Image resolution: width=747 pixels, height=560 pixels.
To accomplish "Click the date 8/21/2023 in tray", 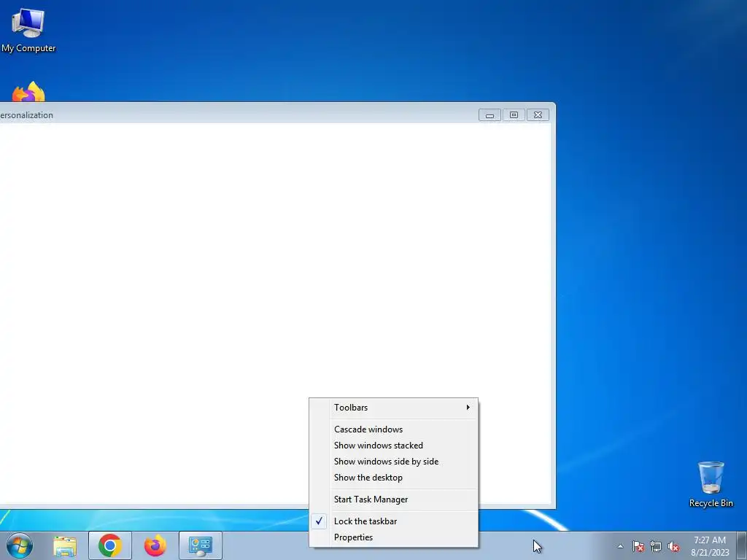I will coord(710,553).
